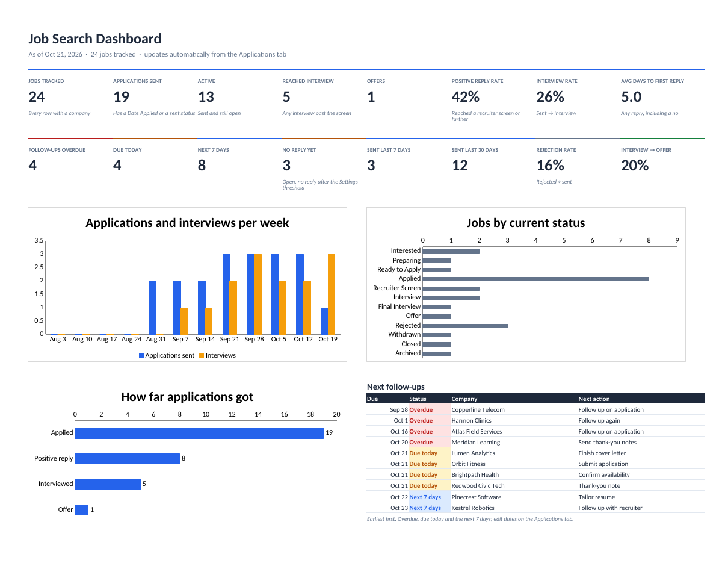
Task: Select the Interview Rate 26%
Action: pyautogui.click(x=550, y=97)
